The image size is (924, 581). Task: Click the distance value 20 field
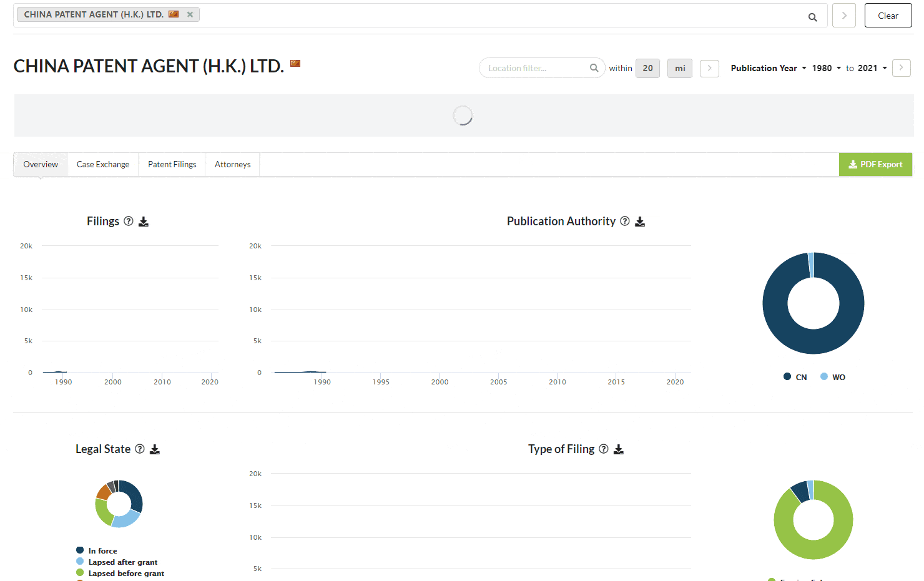click(x=647, y=68)
